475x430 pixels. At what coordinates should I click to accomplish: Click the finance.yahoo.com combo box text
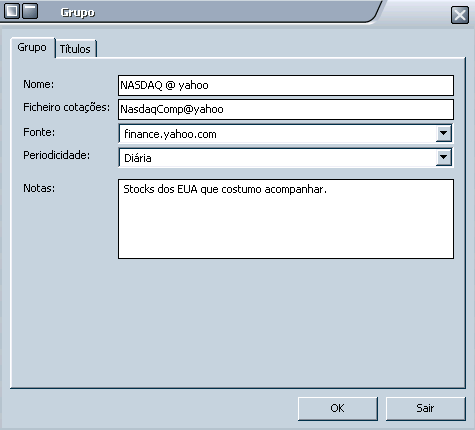[170, 134]
